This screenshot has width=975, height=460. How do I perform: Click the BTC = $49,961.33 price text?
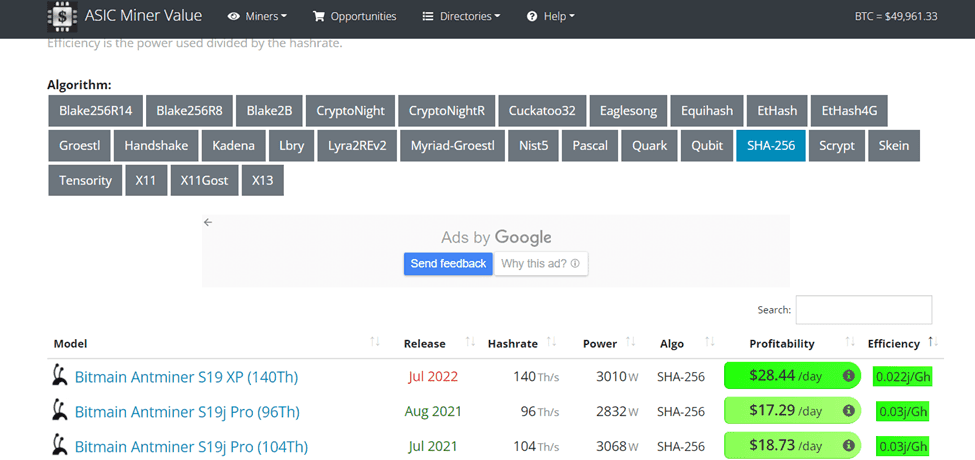point(896,17)
